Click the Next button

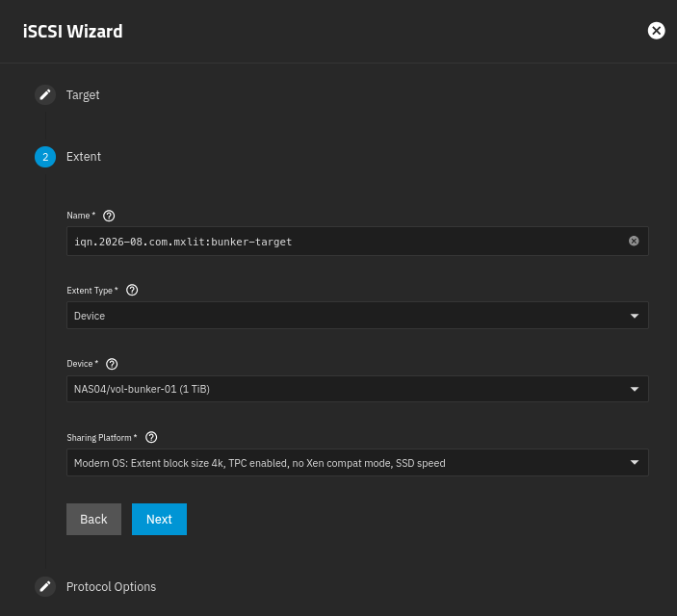tap(159, 519)
